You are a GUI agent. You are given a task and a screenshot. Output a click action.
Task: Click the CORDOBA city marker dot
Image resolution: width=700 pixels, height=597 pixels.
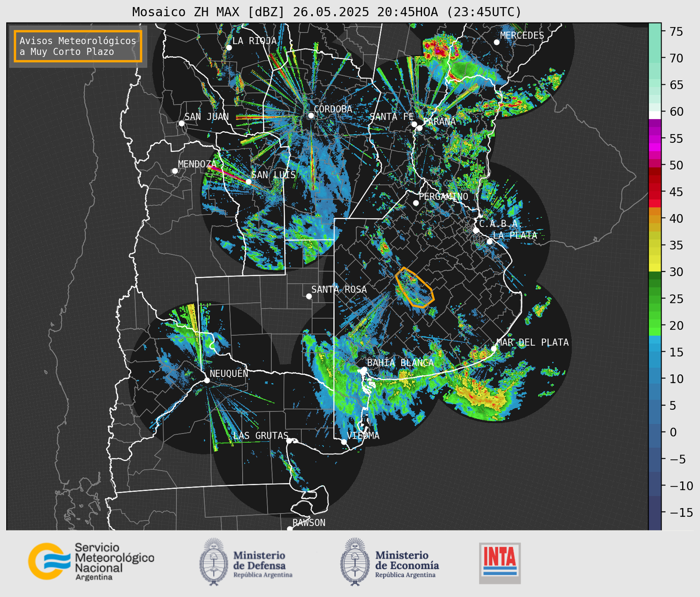pos(311,115)
